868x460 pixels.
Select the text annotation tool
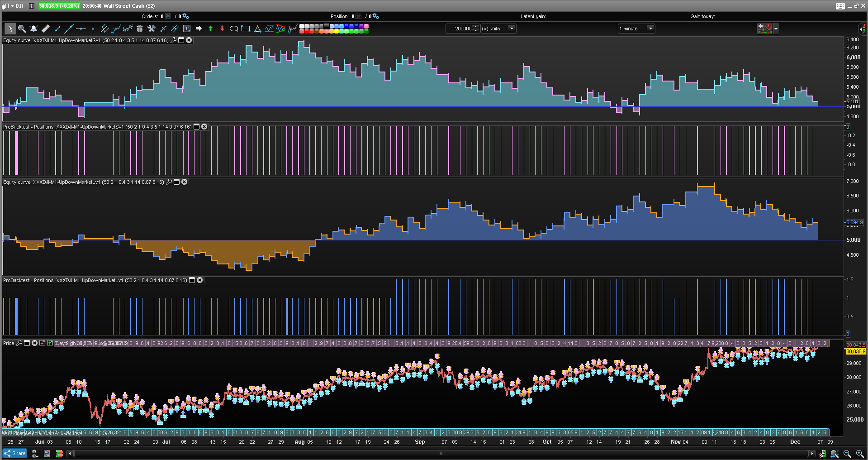(187, 29)
